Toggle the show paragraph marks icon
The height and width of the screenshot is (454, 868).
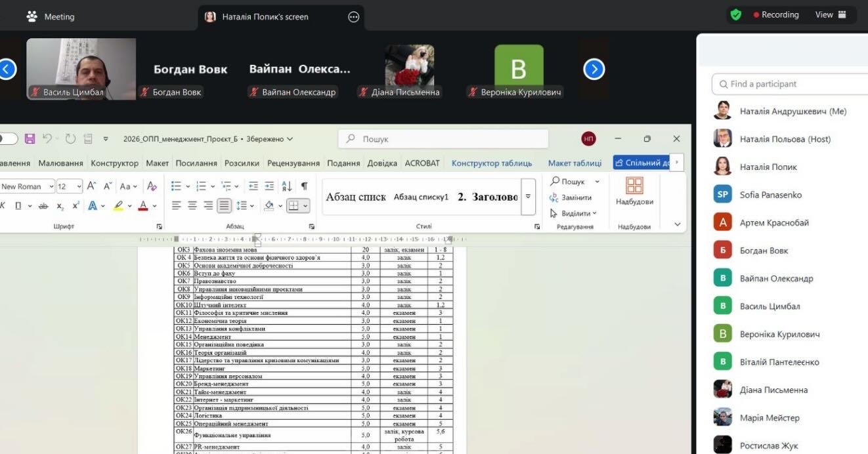pos(304,186)
